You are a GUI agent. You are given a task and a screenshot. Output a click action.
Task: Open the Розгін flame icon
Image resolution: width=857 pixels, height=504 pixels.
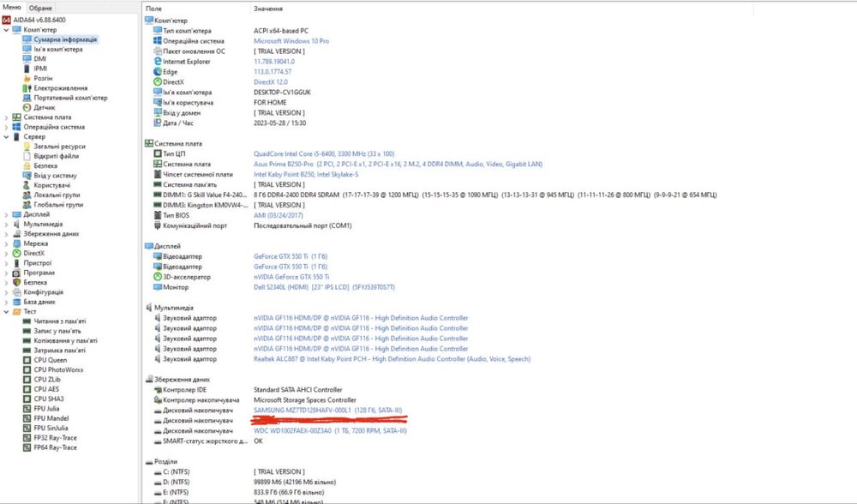(x=27, y=78)
